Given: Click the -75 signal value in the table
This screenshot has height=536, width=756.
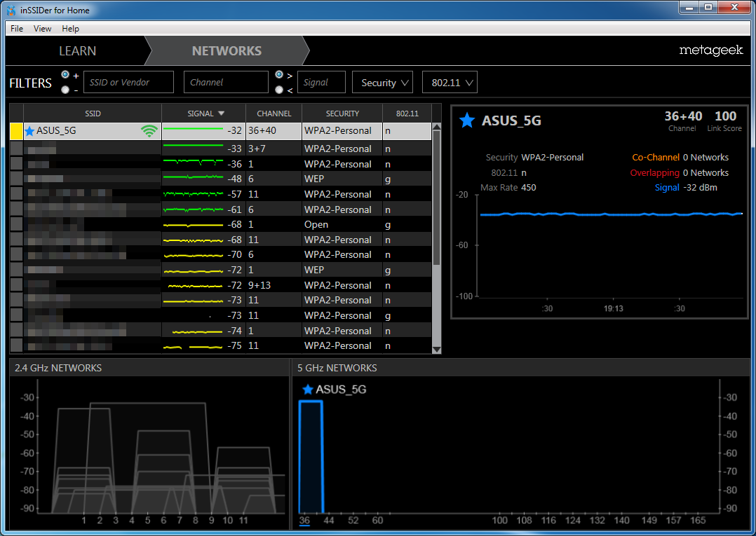Looking at the screenshot, I should coord(235,346).
